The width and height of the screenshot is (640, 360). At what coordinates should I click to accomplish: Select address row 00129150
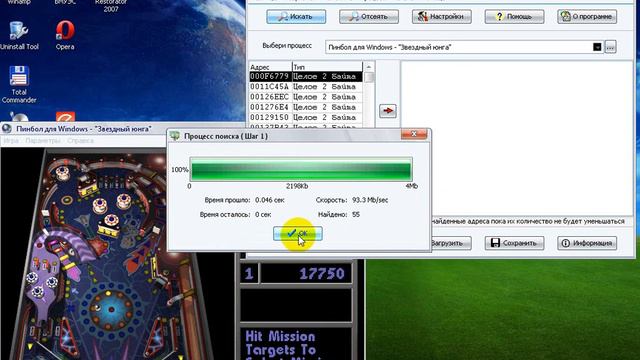pos(305,117)
